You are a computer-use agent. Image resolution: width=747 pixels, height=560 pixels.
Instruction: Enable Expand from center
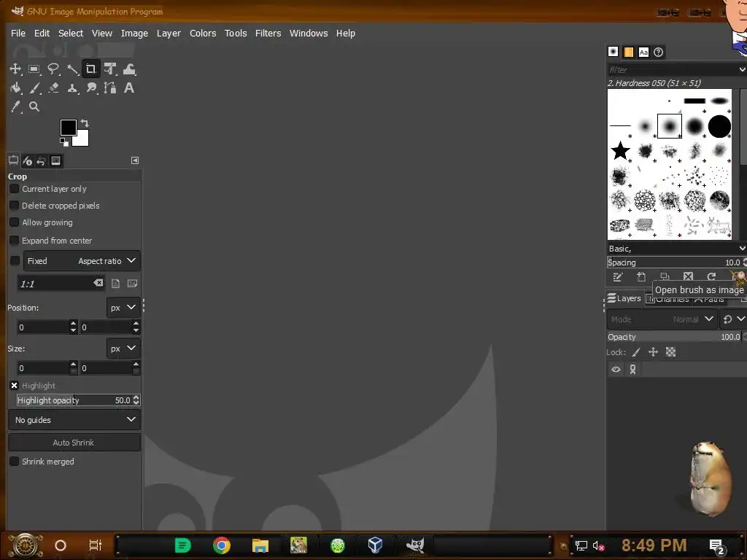15,241
